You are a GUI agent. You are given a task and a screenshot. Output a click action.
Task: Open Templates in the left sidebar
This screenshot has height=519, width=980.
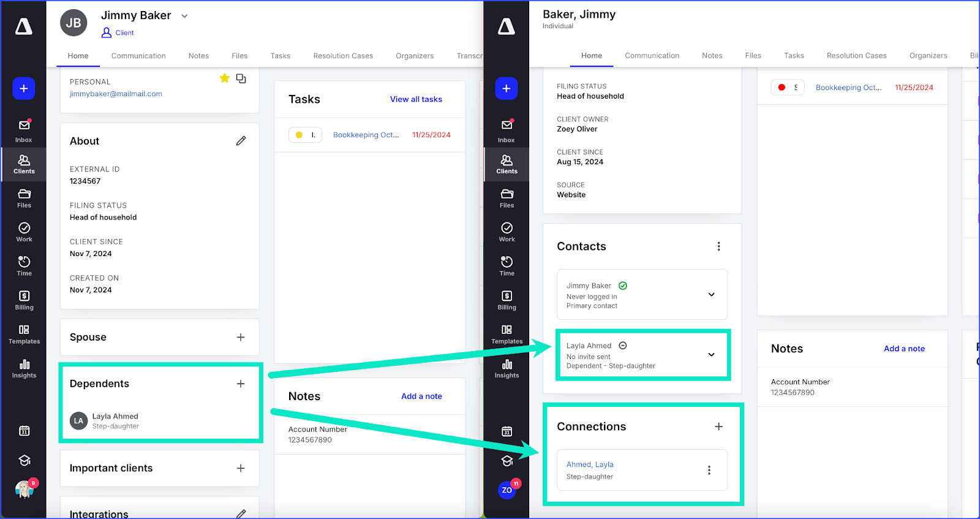[24, 334]
